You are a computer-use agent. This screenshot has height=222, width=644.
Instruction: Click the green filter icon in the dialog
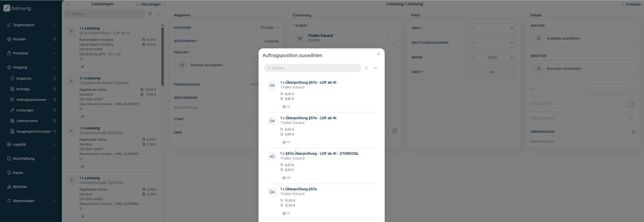(366, 68)
